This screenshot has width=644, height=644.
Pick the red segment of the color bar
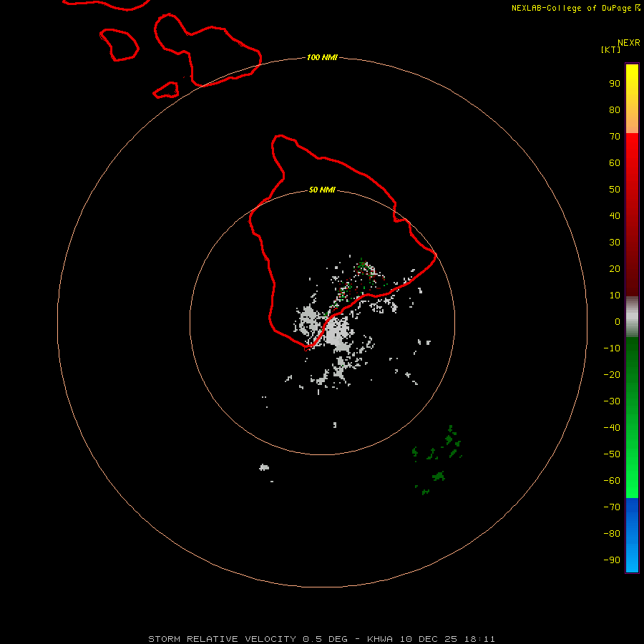point(632,215)
